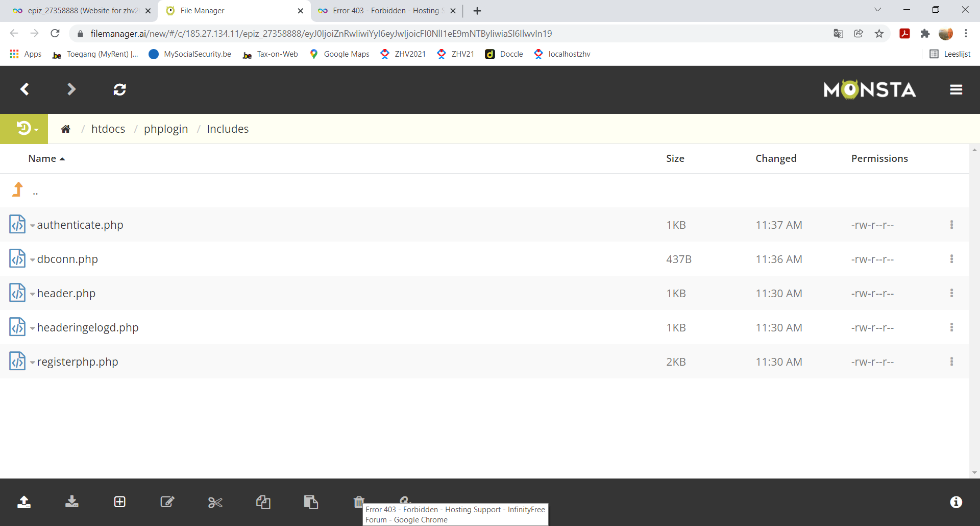The image size is (980, 526).
Task: Open the edit file pencil icon
Action: click(167, 502)
